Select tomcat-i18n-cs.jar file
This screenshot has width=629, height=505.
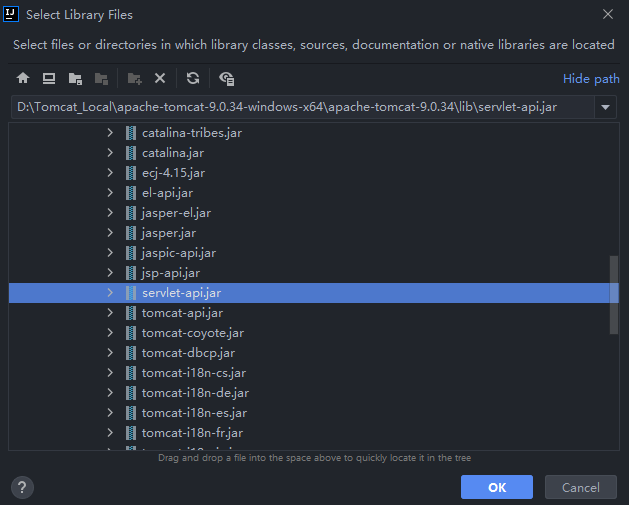[194, 373]
